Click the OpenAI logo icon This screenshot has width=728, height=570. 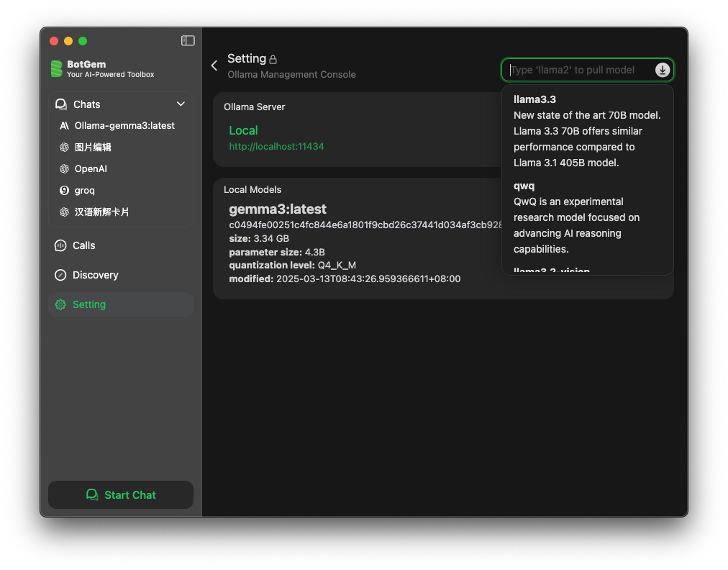click(64, 168)
